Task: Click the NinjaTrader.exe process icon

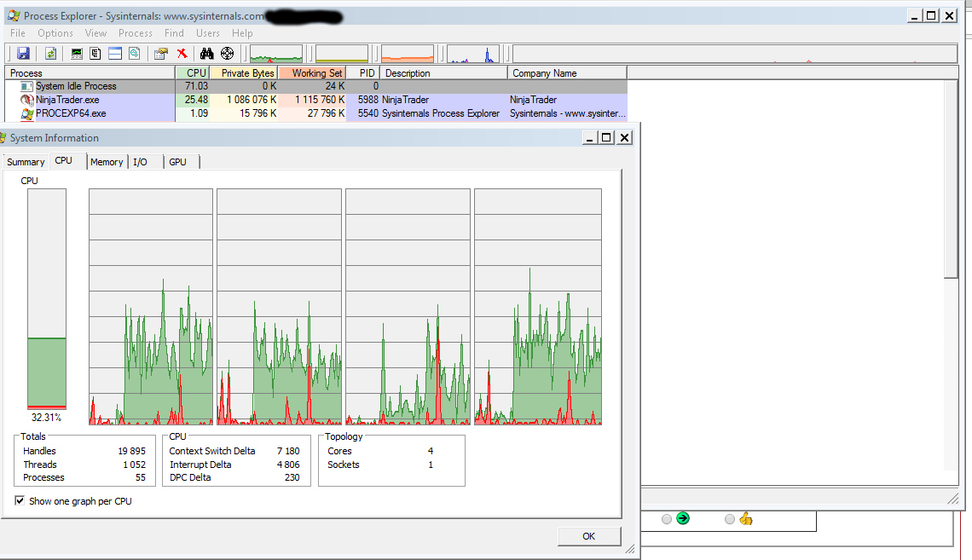Action: [27, 100]
